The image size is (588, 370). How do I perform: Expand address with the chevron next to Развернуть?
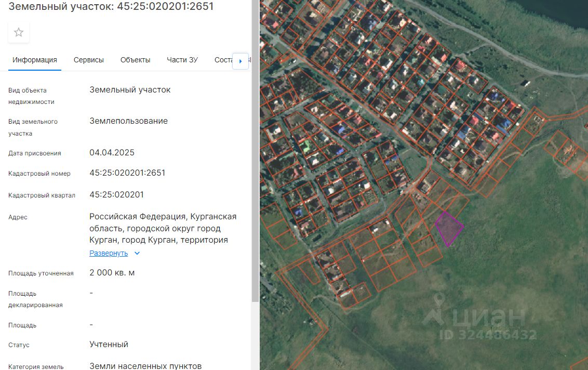(137, 253)
